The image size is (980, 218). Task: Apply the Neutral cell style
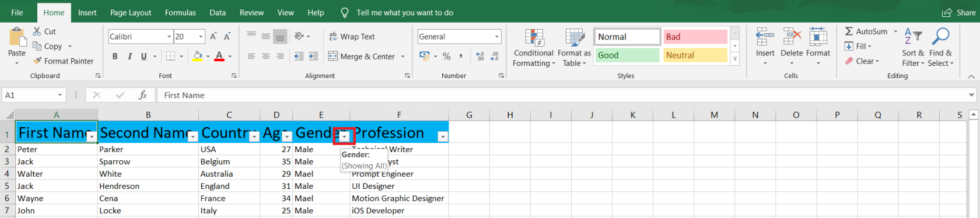(x=695, y=55)
